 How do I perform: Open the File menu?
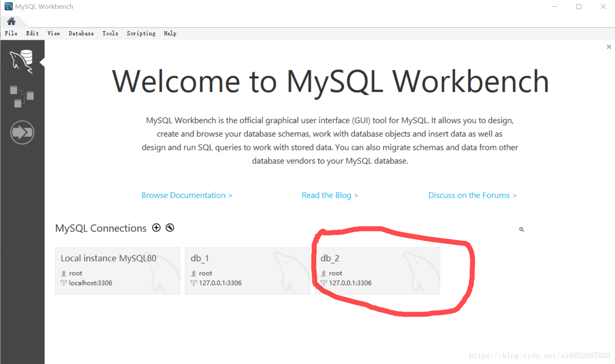[11, 33]
